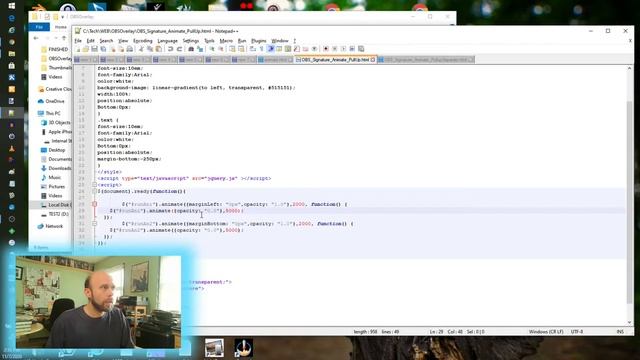Image resolution: width=640 pixels, height=360 pixels.
Task: Open the User Defined Language icon
Action: [279, 49]
